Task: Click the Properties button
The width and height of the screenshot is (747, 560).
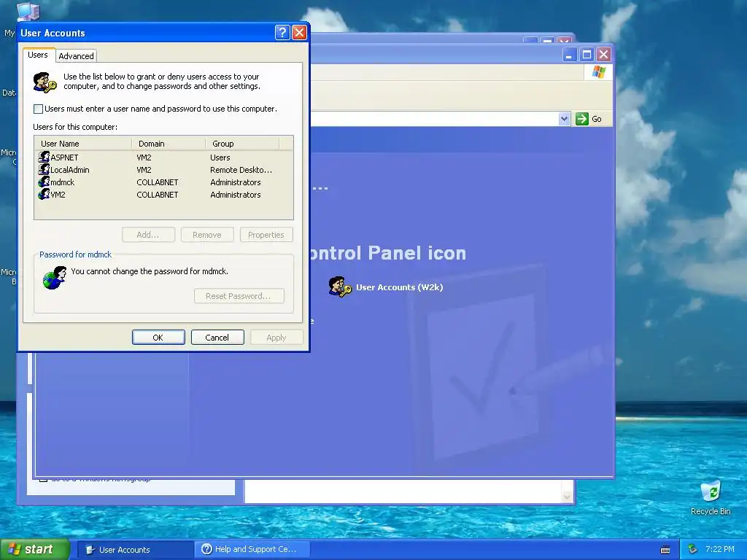Action: click(266, 235)
